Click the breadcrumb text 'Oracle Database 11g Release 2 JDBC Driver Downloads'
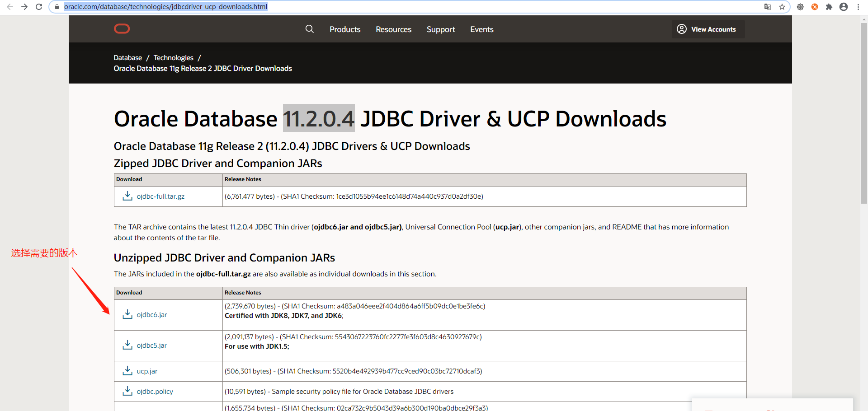868x411 pixels. [203, 69]
